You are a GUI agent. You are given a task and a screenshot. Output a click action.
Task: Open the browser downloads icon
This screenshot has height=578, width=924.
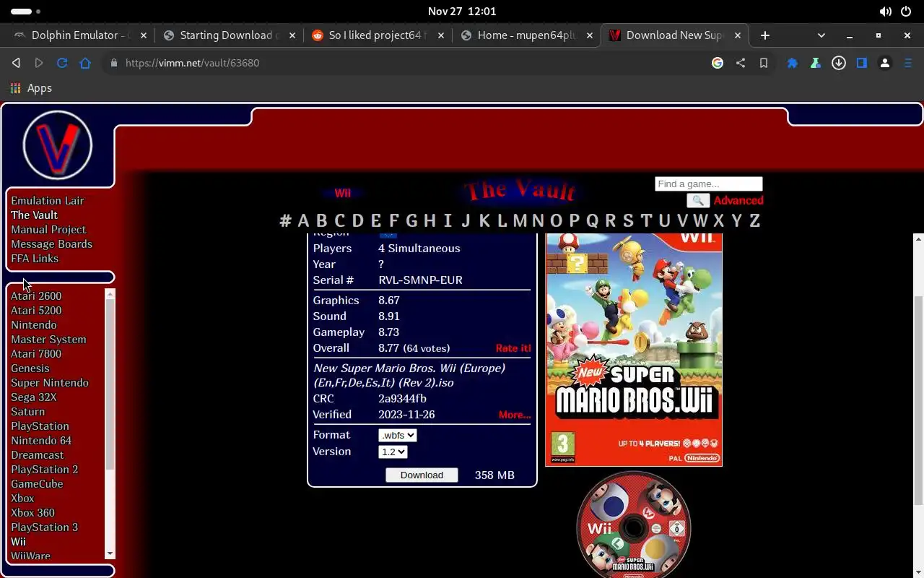pos(839,63)
